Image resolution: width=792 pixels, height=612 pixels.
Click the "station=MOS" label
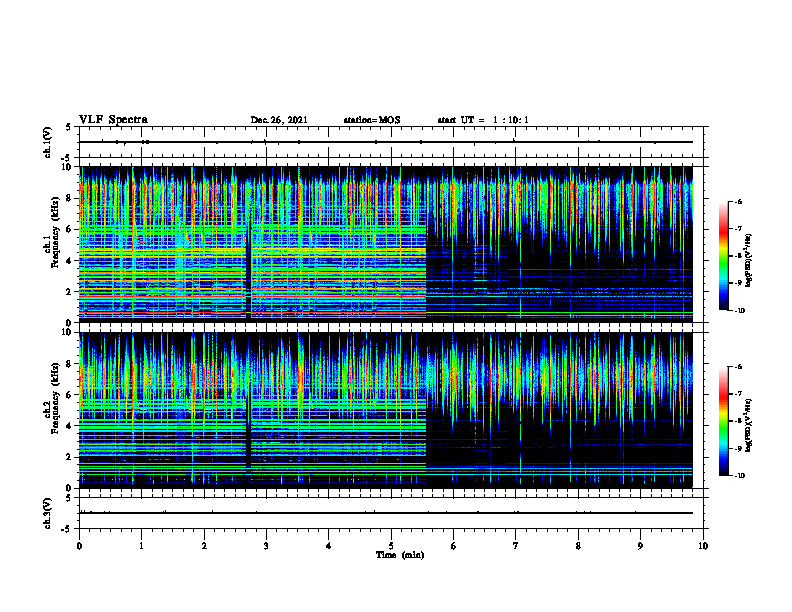[x=372, y=120]
